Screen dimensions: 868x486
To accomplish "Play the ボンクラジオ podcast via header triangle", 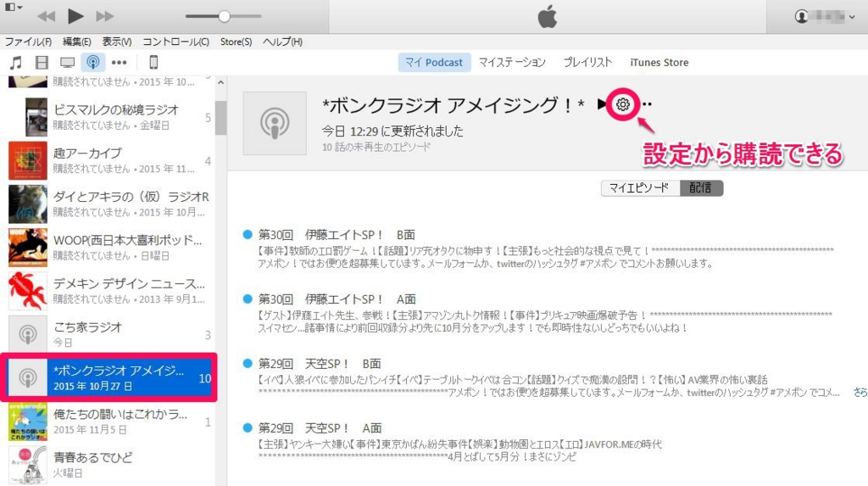I will [602, 103].
